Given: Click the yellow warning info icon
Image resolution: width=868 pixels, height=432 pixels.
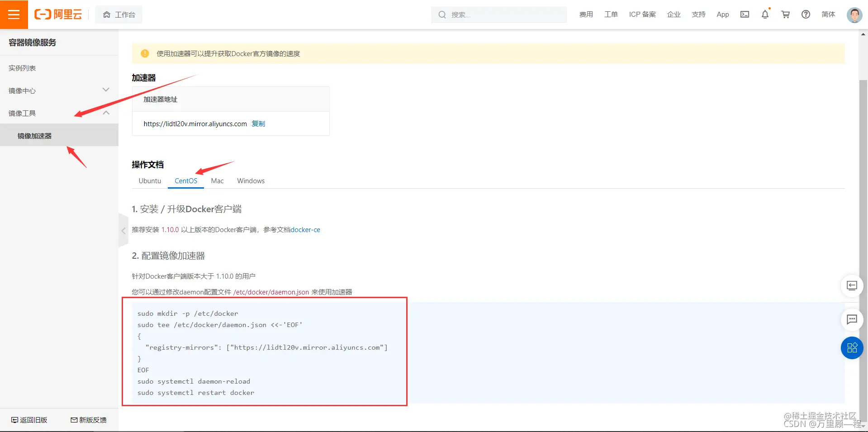Looking at the screenshot, I should click(x=145, y=53).
